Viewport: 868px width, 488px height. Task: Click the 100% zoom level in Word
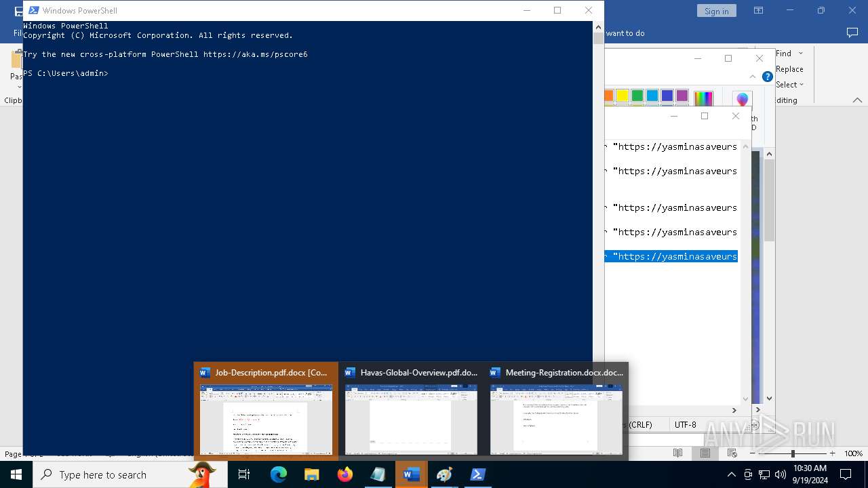pos(853,453)
